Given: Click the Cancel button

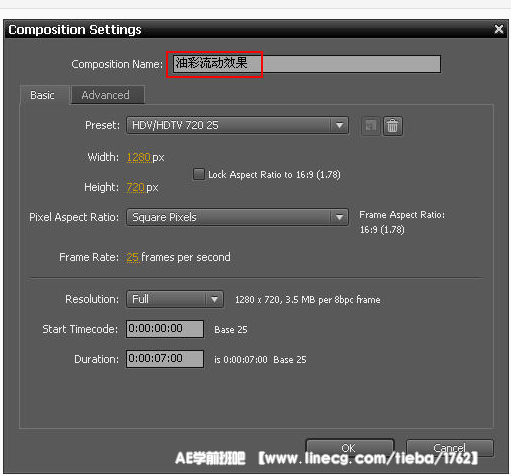Looking at the screenshot, I should point(450,448).
